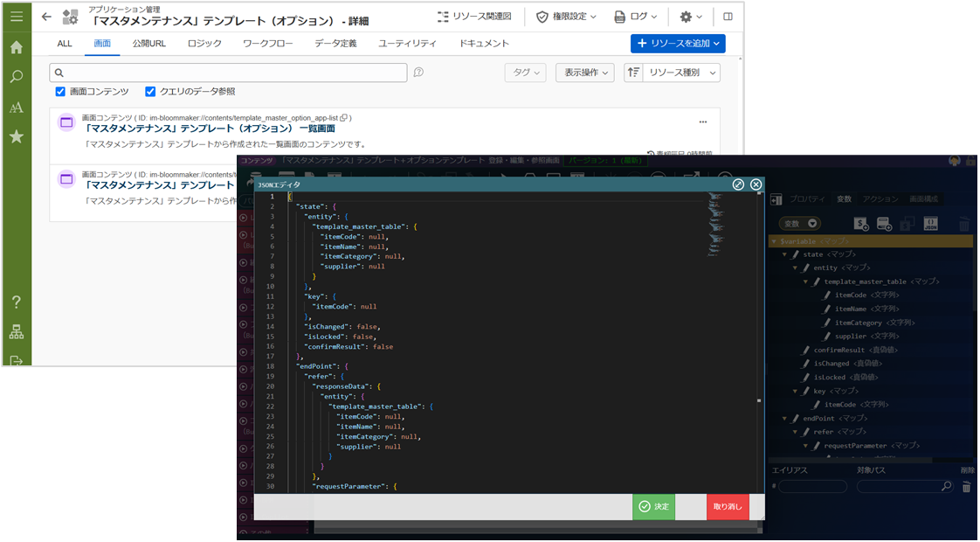Collapse right panel with panel toggle icon
Image resolution: width=980 pixels, height=542 pixels.
(x=776, y=199)
